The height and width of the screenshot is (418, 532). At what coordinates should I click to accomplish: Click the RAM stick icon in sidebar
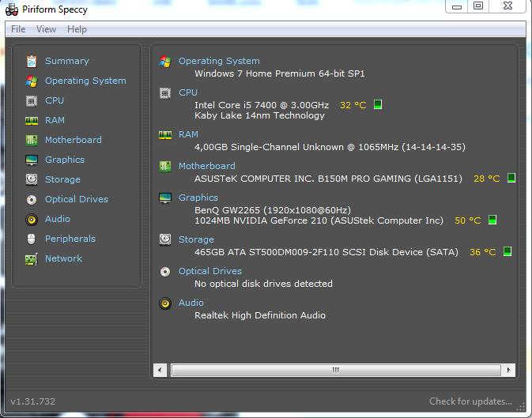point(32,120)
